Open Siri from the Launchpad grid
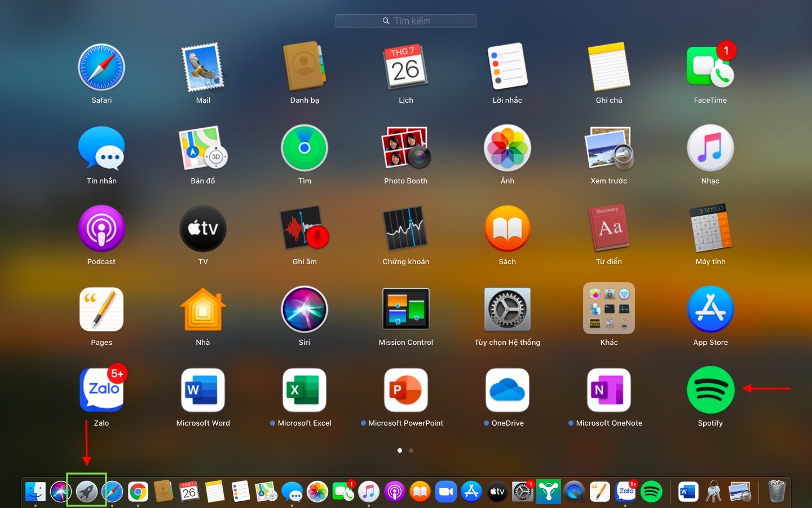Image resolution: width=812 pixels, height=508 pixels. coord(304,309)
